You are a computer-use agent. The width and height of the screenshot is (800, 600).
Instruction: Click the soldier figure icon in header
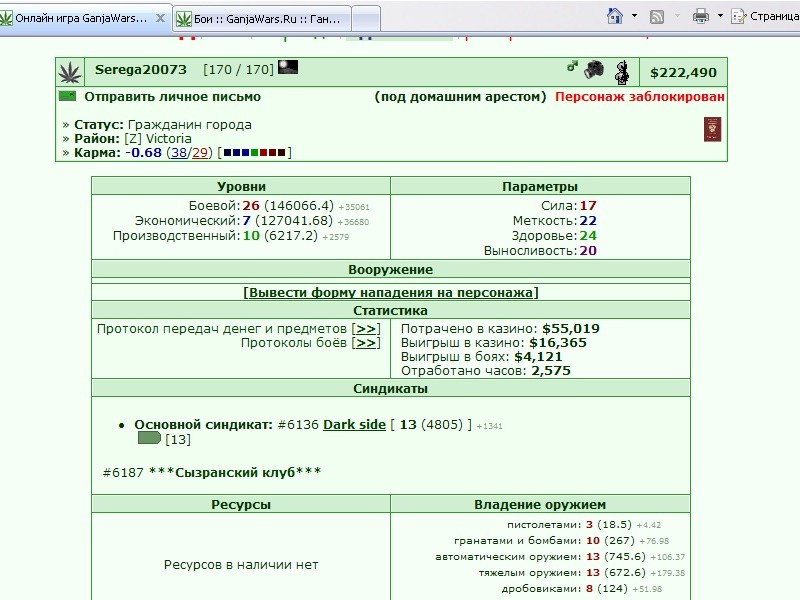click(621, 72)
